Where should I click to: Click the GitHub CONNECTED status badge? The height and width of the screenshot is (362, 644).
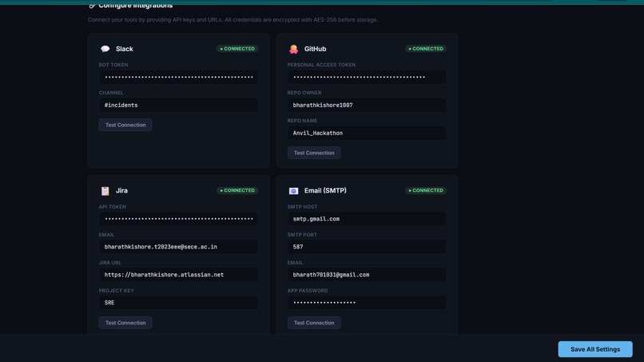tap(426, 49)
